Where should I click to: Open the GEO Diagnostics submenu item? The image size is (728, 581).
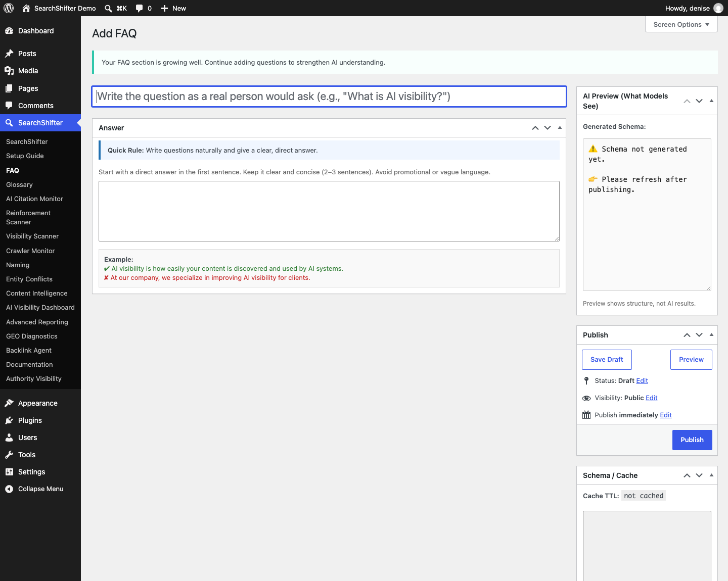(x=32, y=336)
